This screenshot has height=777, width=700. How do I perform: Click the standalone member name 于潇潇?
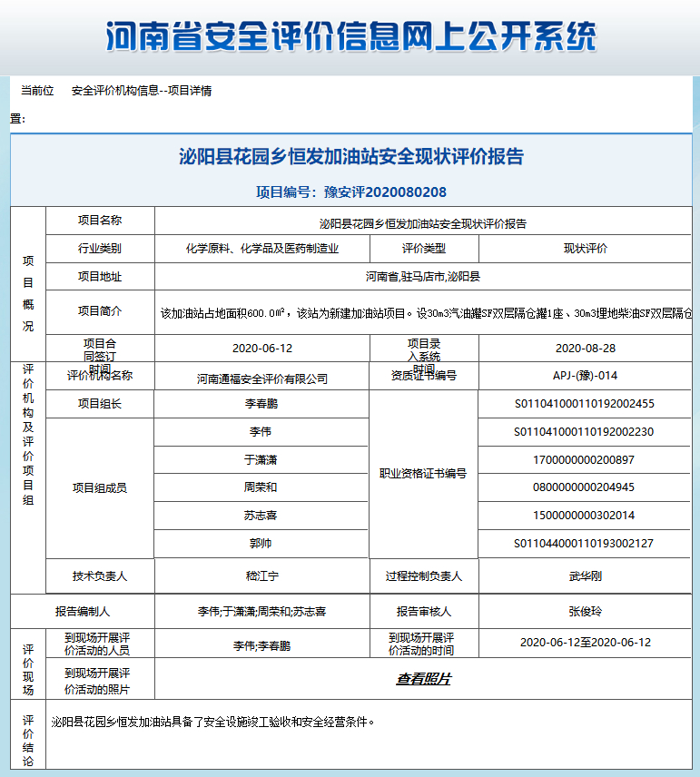pyautogui.click(x=261, y=460)
